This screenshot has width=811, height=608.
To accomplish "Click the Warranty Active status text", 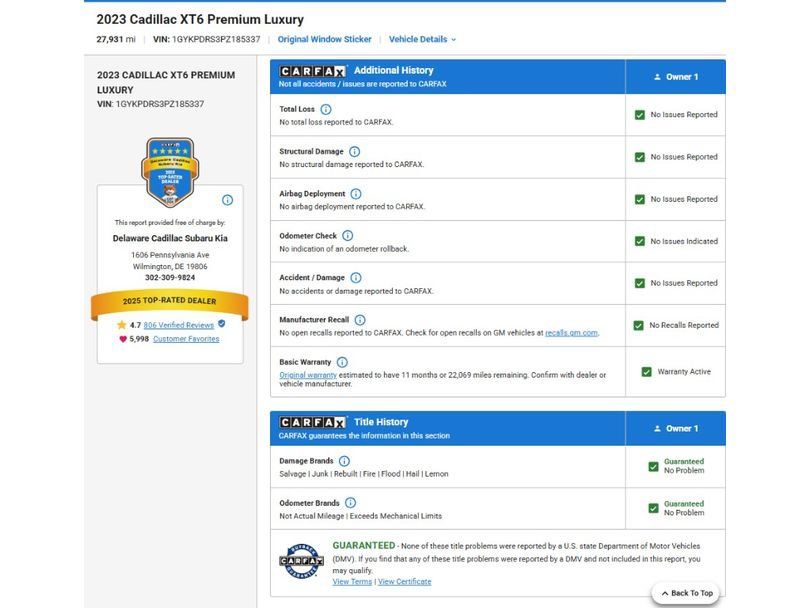I will (x=684, y=372).
